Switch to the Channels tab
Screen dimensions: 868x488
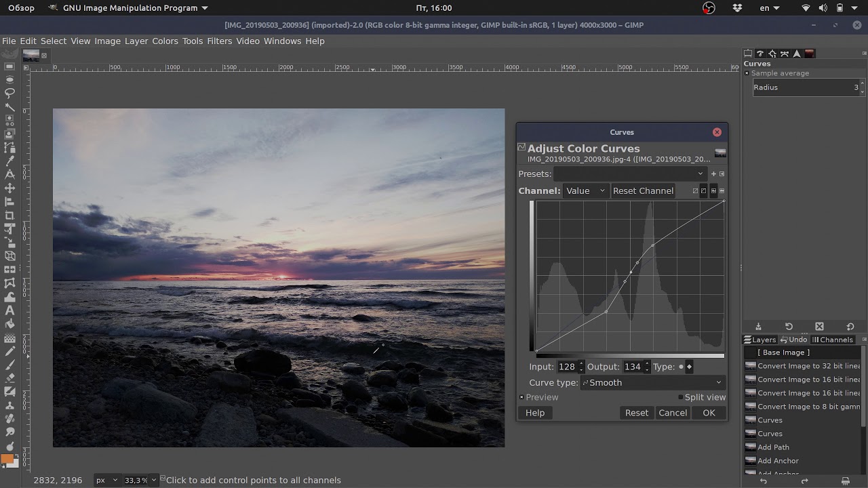tap(833, 340)
